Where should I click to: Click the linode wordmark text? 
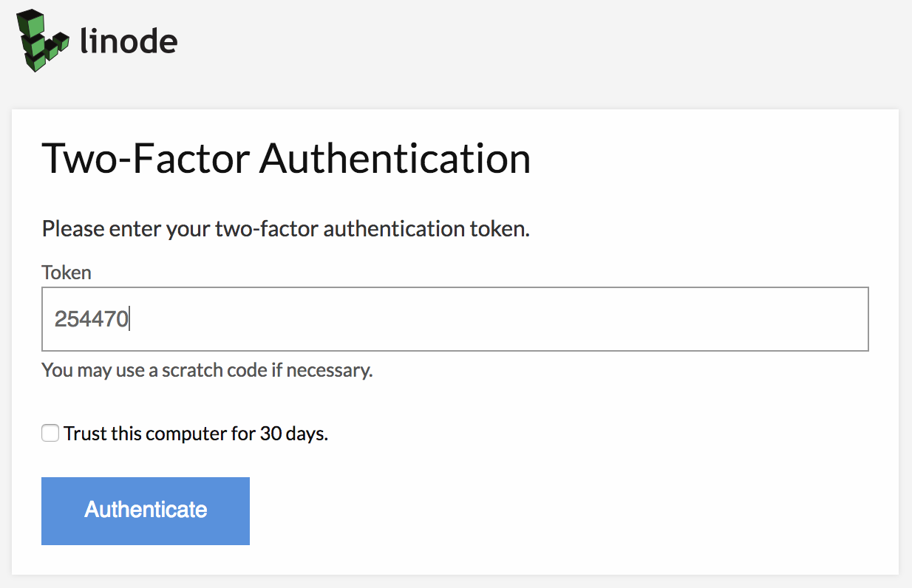pos(129,41)
